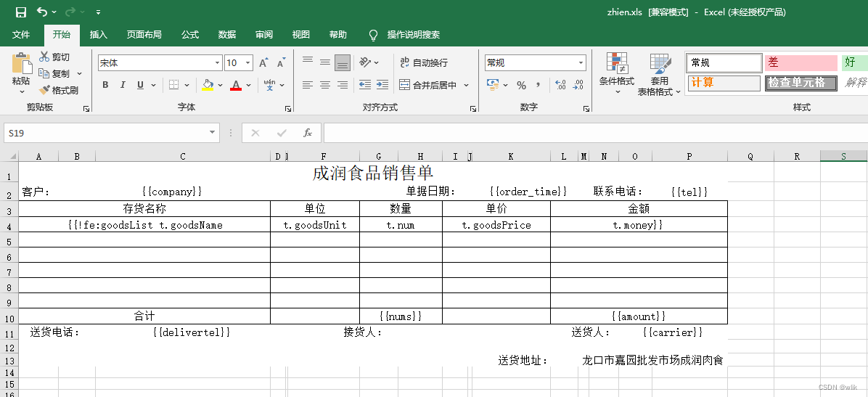
Task: Open Format as Table (套用表格格式)
Action: pyautogui.click(x=659, y=74)
